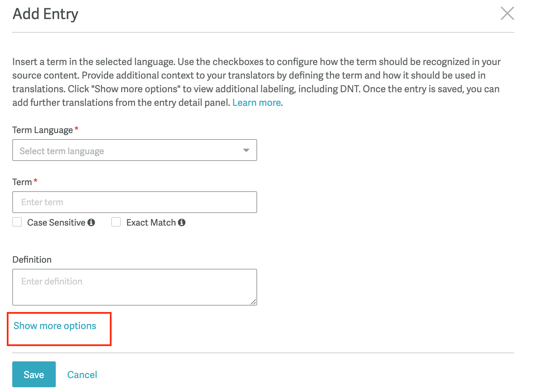Click the Save button
536x392 pixels.
click(34, 374)
